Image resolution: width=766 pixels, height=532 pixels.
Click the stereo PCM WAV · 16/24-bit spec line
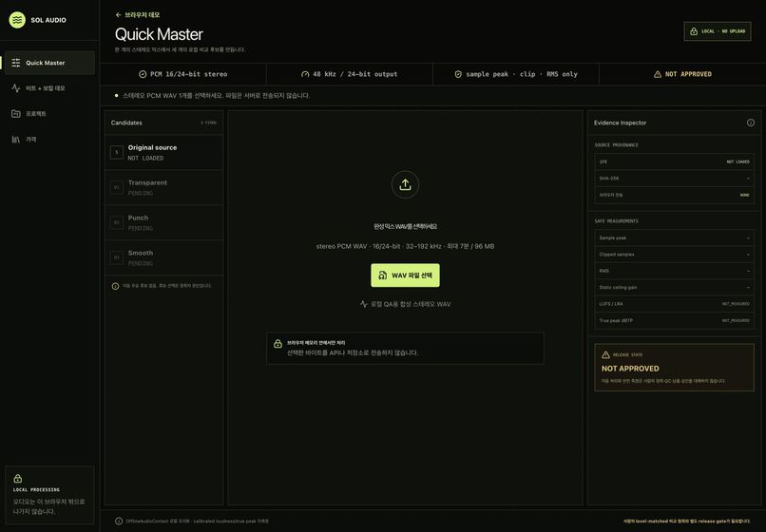click(x=405, y=246)
